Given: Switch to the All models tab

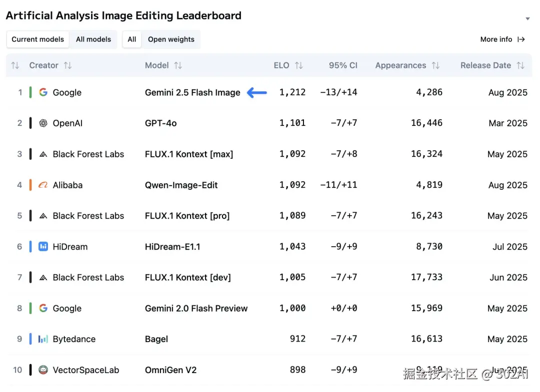Looking at the screenshot, I should point(93,39).
